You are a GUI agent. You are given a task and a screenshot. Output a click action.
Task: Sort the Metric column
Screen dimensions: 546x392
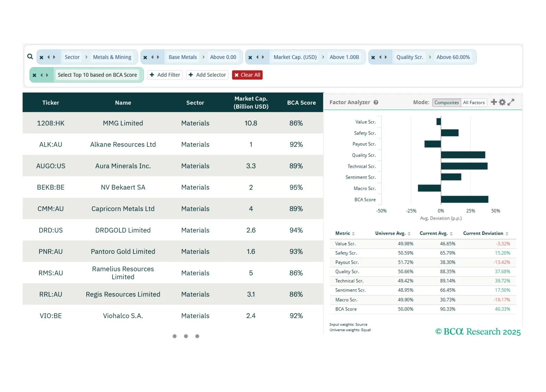click(353, 234)
